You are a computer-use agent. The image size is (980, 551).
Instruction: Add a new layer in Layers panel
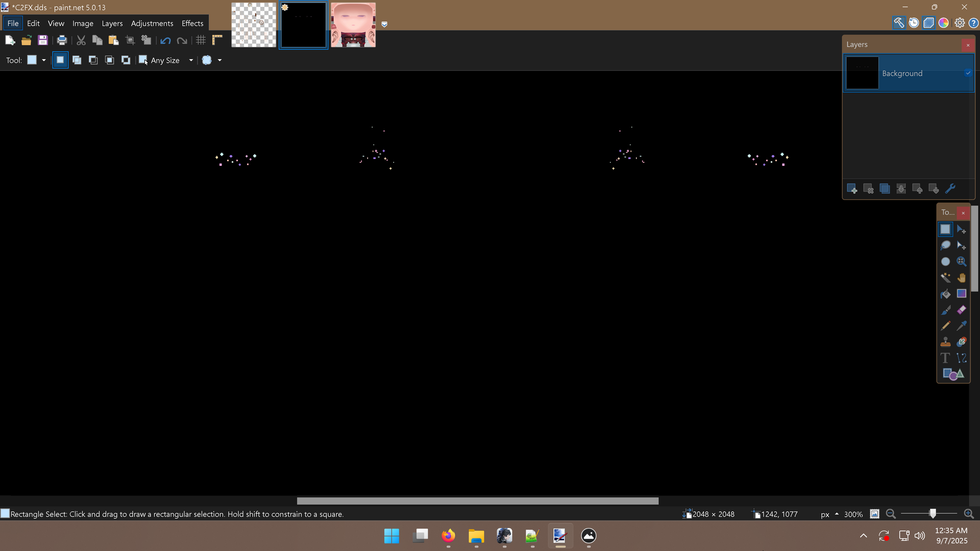pos(852,189)
